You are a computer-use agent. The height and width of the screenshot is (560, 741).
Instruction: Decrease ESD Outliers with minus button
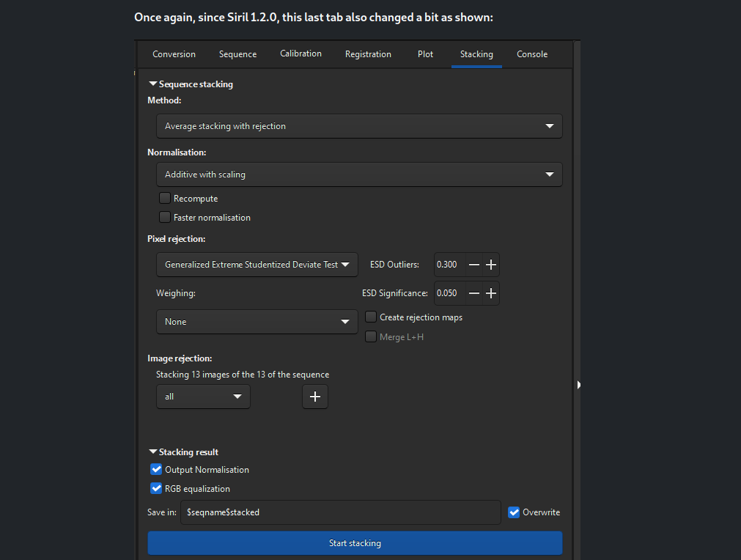(474, 265)
